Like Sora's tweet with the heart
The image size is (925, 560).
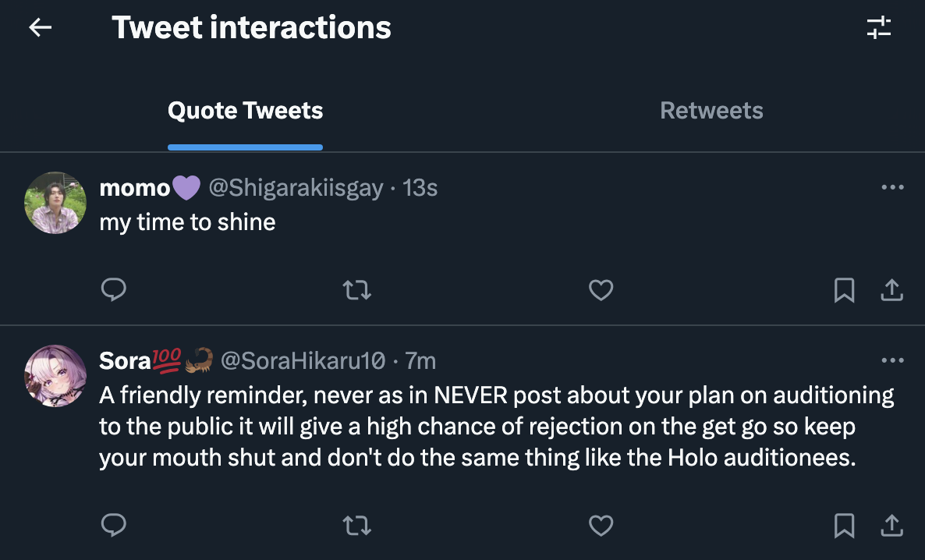tap(601, 526)
